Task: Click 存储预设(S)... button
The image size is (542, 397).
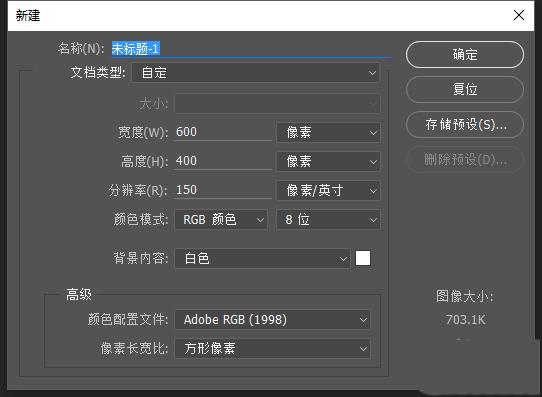Action: [465, 124]
